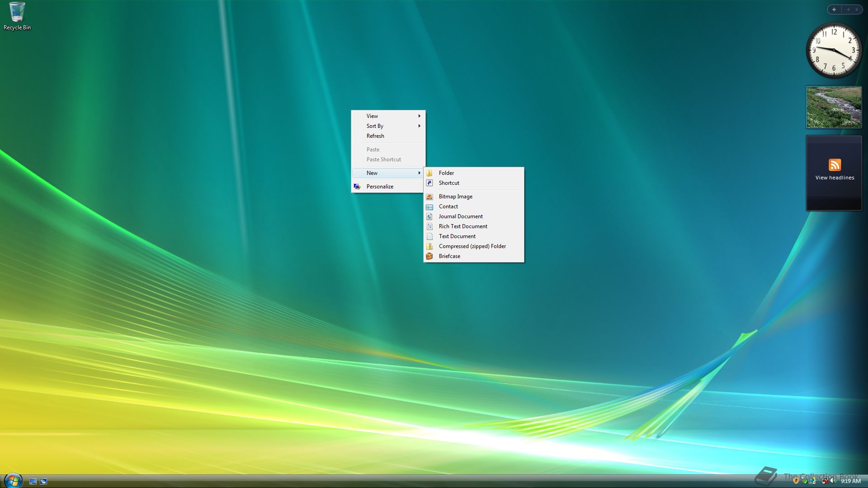
Task: Click the sidebar previous page arrow
Action: coord(848,9)
